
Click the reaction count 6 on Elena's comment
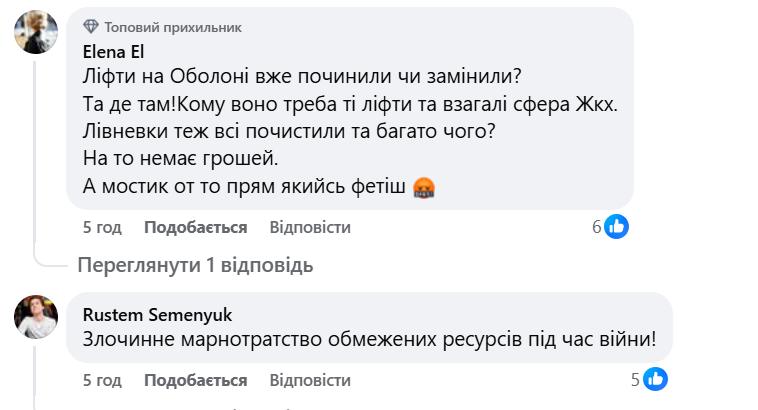point(597,227)
